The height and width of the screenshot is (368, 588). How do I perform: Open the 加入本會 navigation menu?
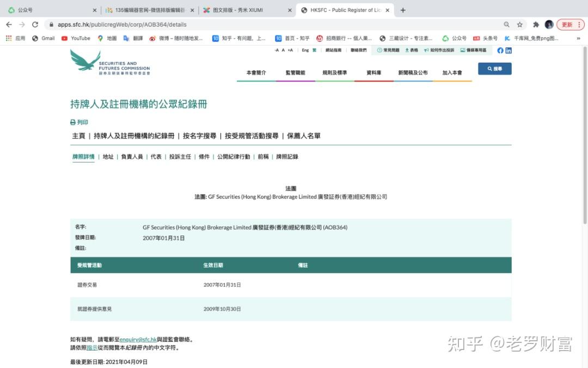[452, 73]
